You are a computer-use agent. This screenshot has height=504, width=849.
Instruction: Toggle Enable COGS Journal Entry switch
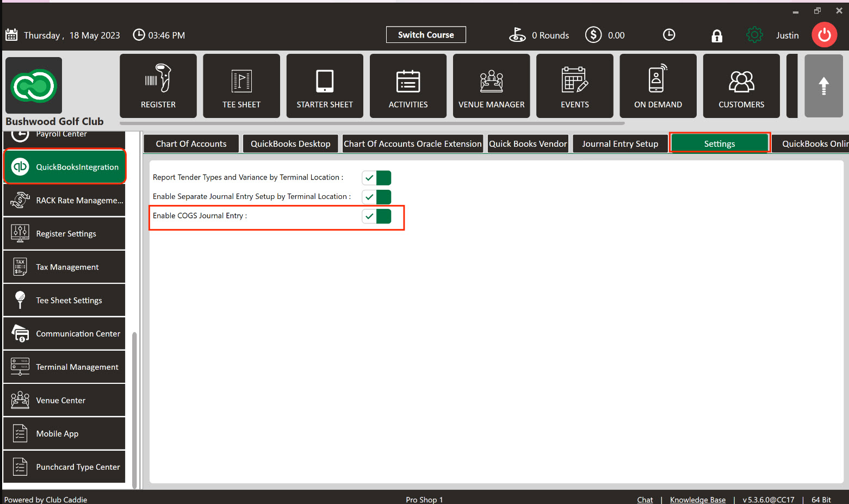pos(376,216)
